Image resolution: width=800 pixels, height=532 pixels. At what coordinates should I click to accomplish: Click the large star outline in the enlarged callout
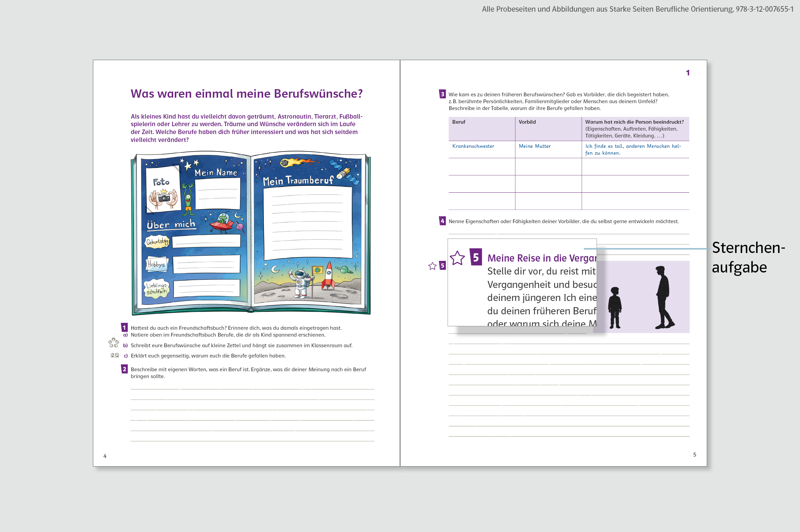pos(457,258)
